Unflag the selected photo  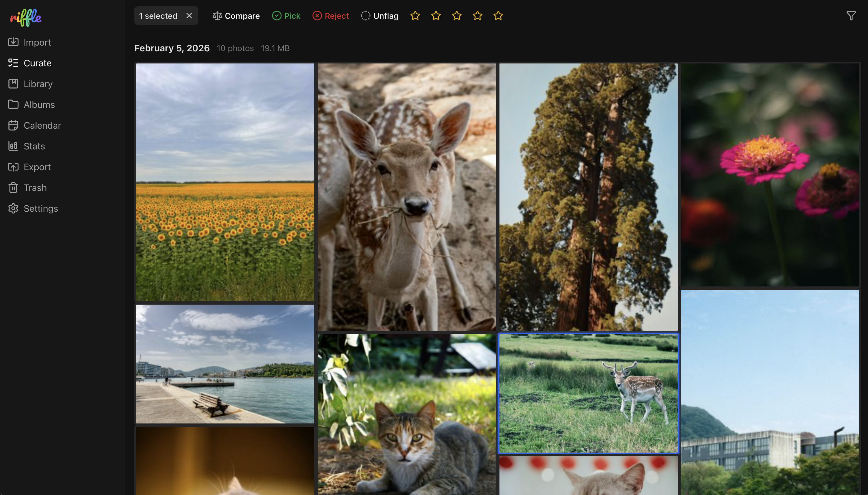379,16
